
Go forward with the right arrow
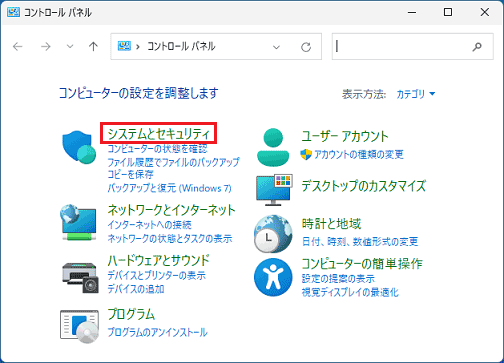click(x=46, y=47)
